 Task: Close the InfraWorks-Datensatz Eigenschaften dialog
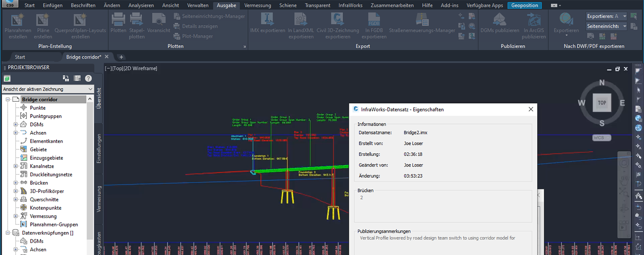531,109
